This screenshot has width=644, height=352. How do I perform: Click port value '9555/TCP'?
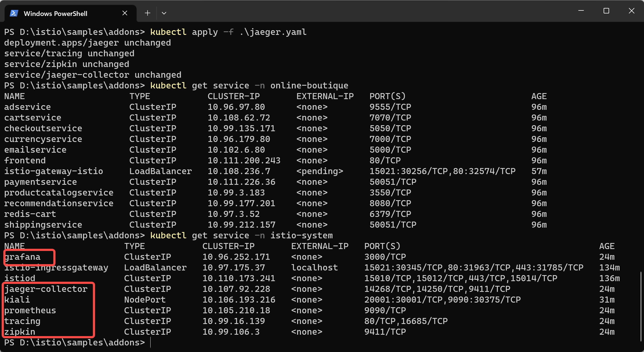[390, 107]
